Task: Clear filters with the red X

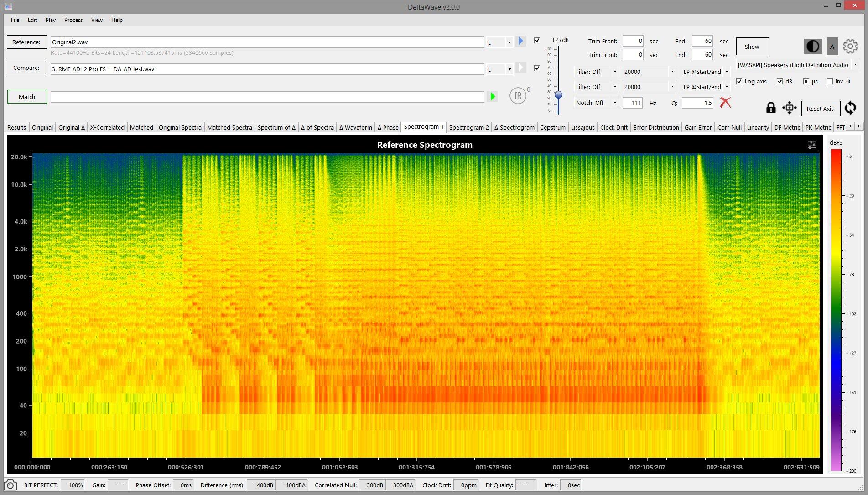Action: coord(725,102)
